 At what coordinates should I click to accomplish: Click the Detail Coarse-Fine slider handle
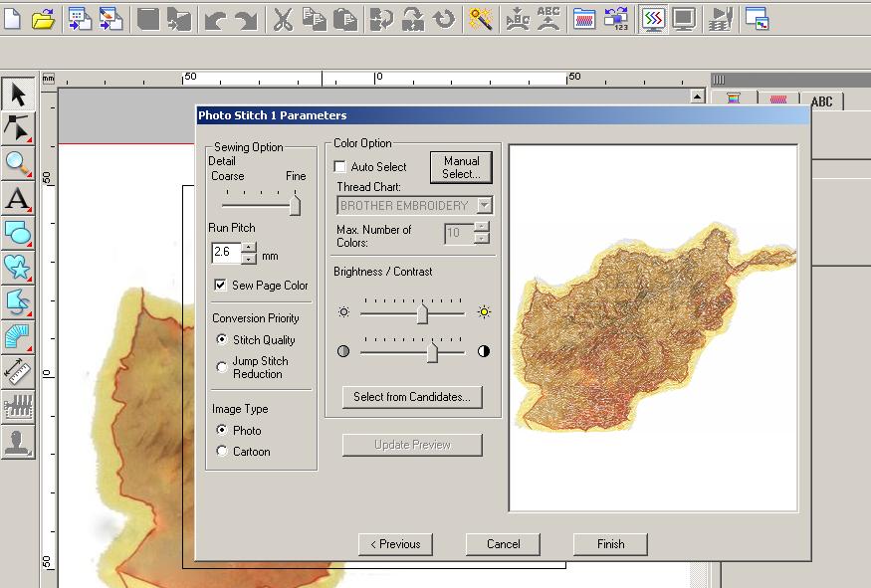tap(295, 205)
